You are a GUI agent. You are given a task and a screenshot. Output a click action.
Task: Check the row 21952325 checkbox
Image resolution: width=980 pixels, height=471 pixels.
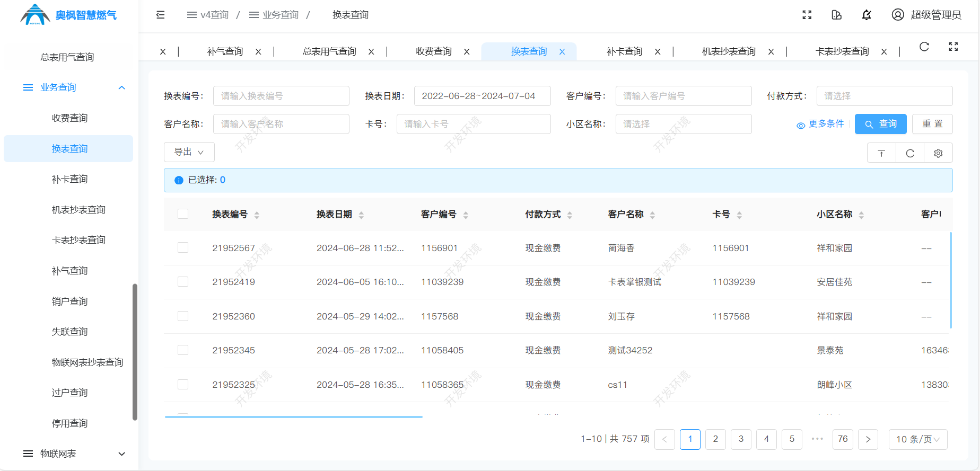(x=183, y=384)
